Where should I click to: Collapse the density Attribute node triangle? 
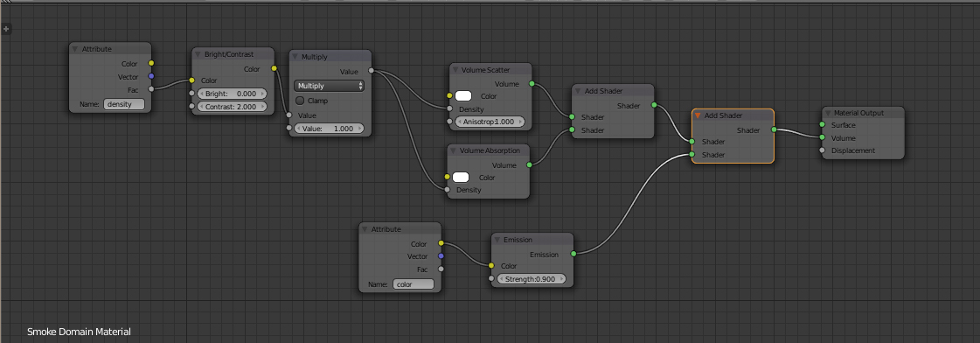pyautogui.click(x=75, y=49)
